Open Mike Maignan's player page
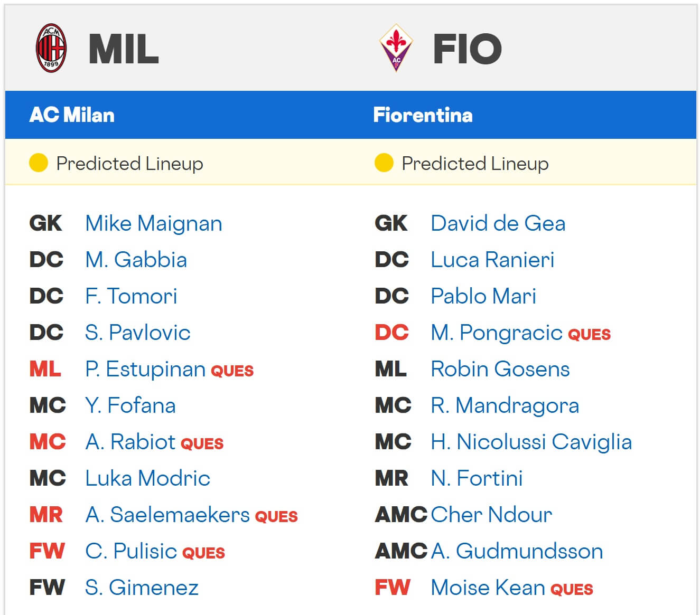 point(153,223)
